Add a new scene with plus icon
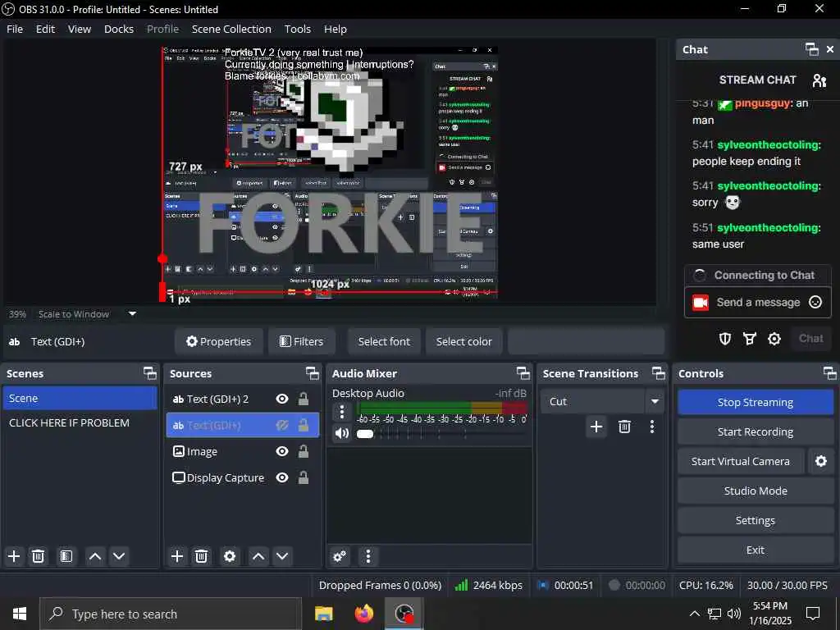The image size is (840, 630). click(x=14, y=556)
